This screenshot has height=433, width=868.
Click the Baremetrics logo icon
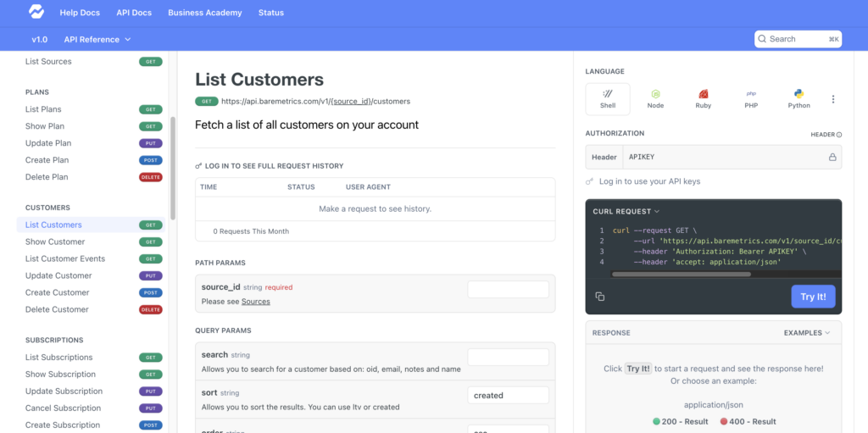(36, 12)
